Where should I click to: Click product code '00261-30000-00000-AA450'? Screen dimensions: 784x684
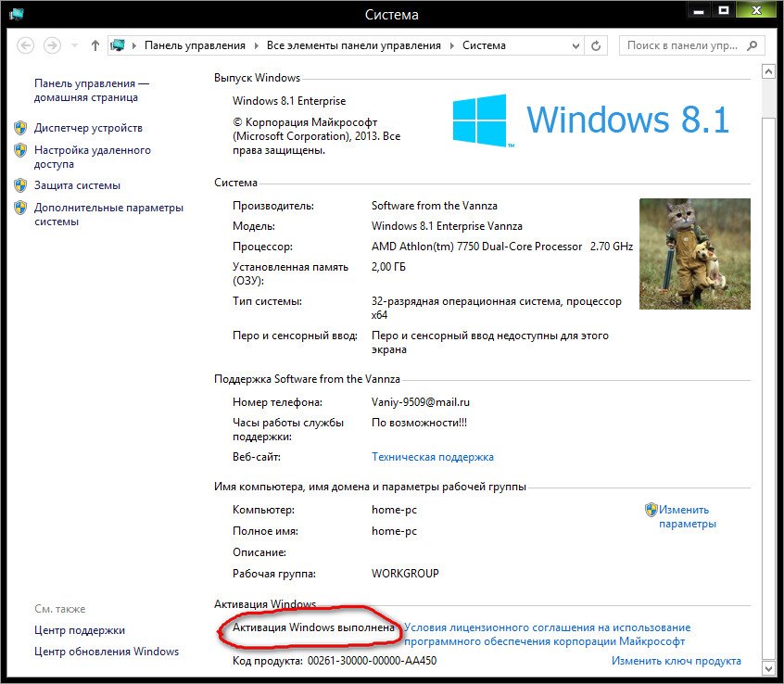(x=372, y=661)
